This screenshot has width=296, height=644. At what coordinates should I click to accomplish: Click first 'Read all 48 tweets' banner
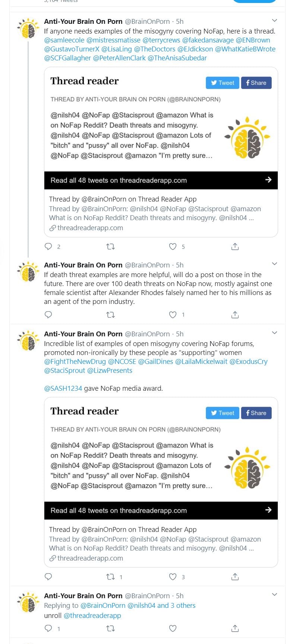161,180
